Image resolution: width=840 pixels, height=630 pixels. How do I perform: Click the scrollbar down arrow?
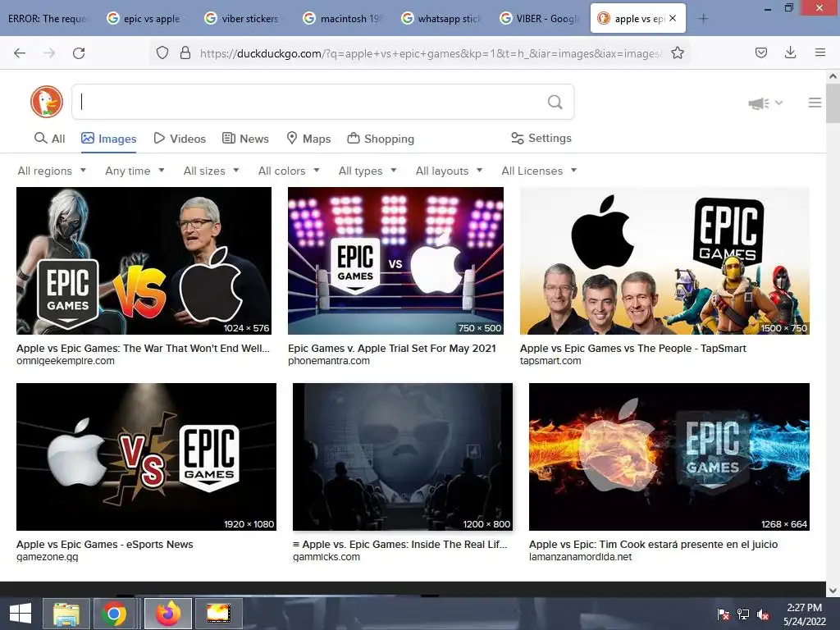[x=833, y=590]
